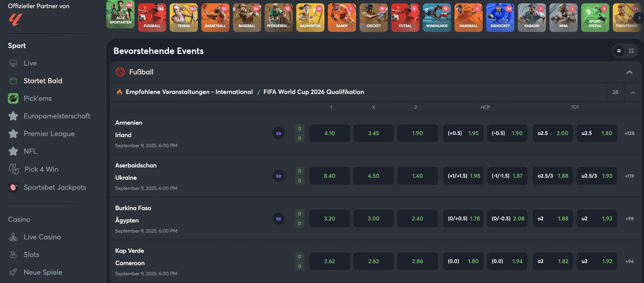Open the Eishockey category tile
644x283 pixels.
500,18
